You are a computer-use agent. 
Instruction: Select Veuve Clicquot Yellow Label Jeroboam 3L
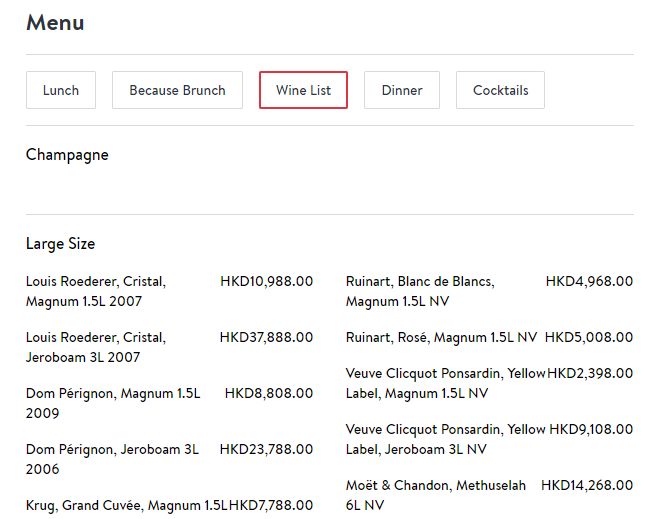pos(446,440)
